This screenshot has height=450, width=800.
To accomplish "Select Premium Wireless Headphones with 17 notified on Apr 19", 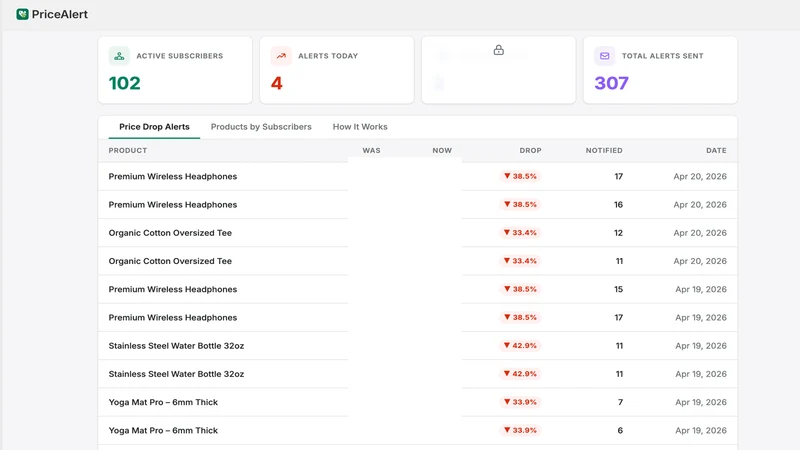I will (x=417, y=317).
